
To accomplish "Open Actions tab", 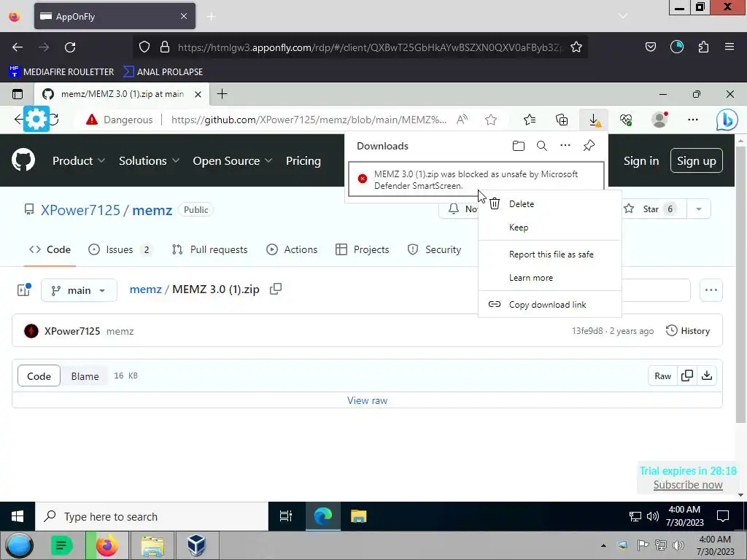I will tap(292, 249).
